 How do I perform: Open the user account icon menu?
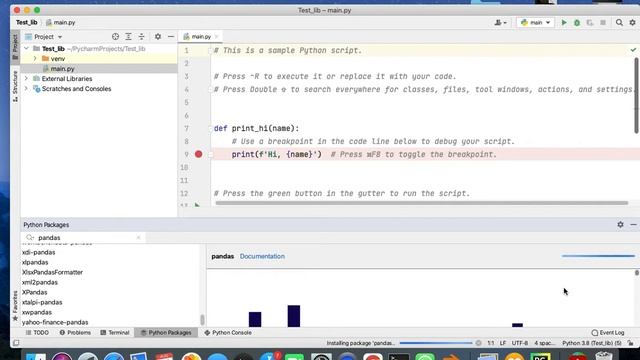coord(500,22)
